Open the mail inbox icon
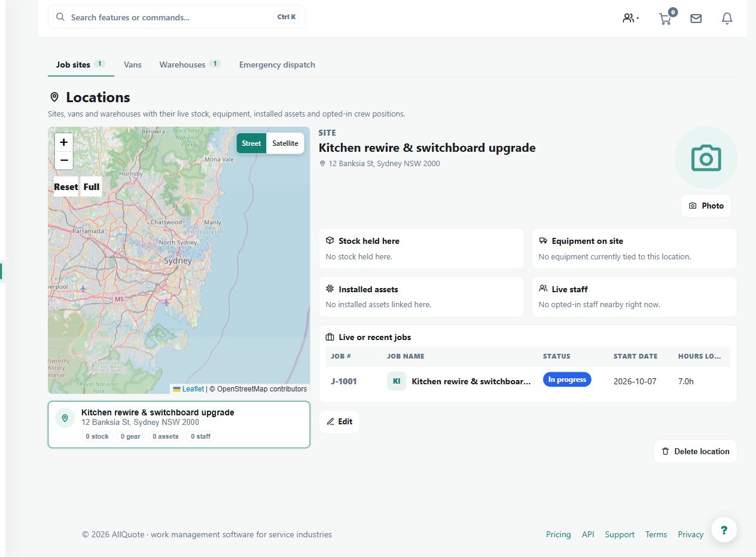The image size is (756, 557). click(x=696, y=19)
